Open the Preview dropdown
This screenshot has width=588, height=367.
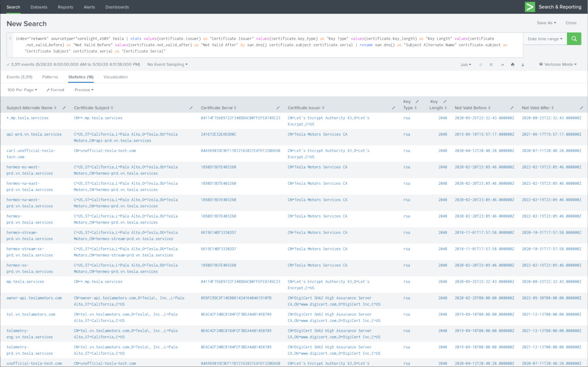84,90
